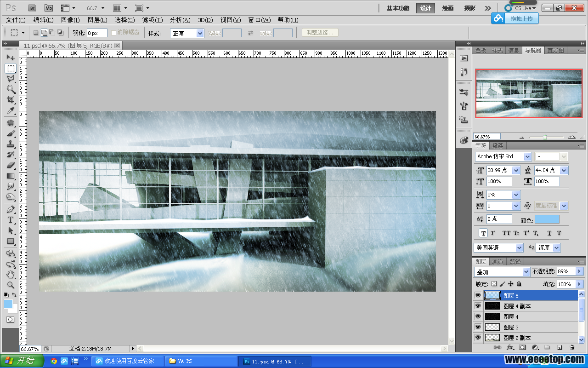Switch to the 通道 tab
The height and width of the screenshot is (368, 588).
498,261
